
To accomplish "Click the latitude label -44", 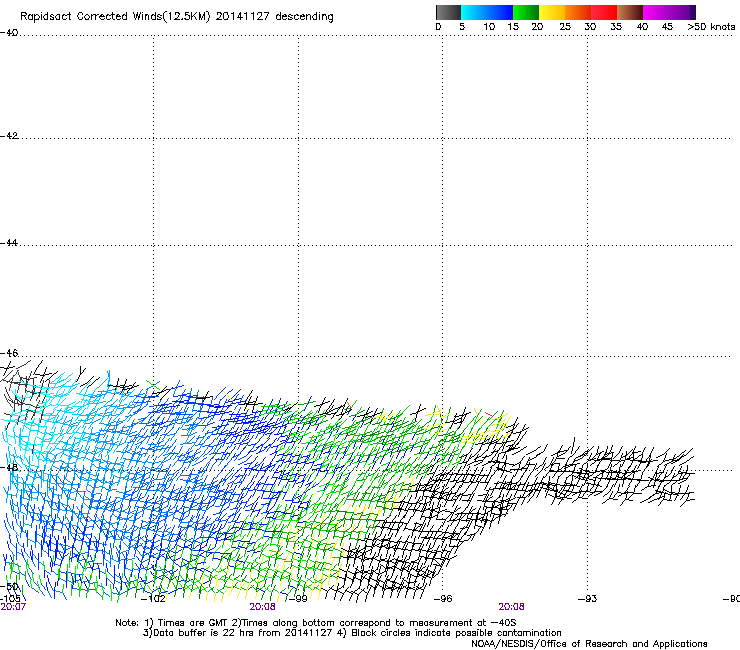I will point(9,243).
